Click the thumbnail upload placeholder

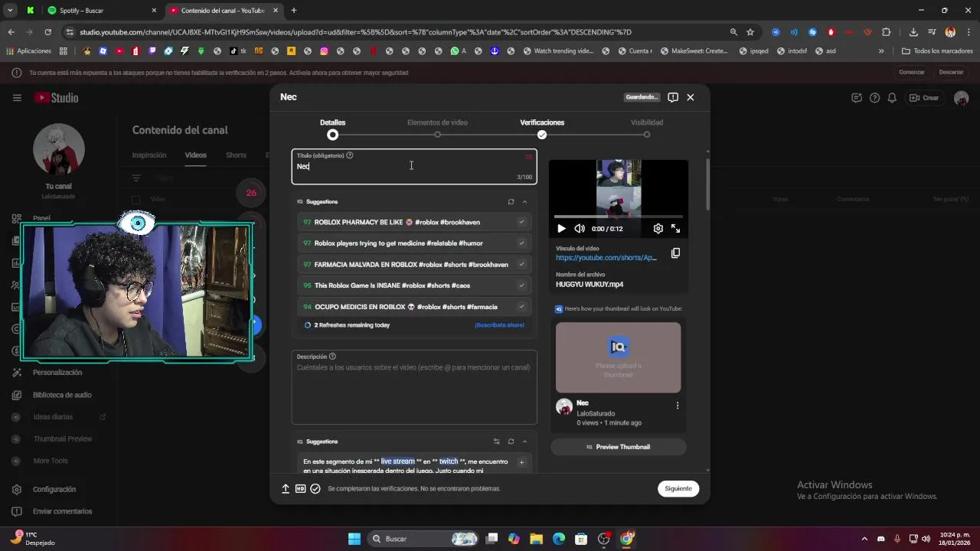point(618,357)
